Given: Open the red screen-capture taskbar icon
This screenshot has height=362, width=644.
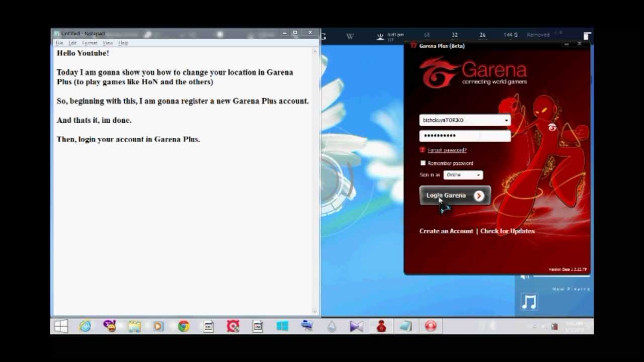Looking at the screenshot, I should pyautogui.click(x=233, y=327).
